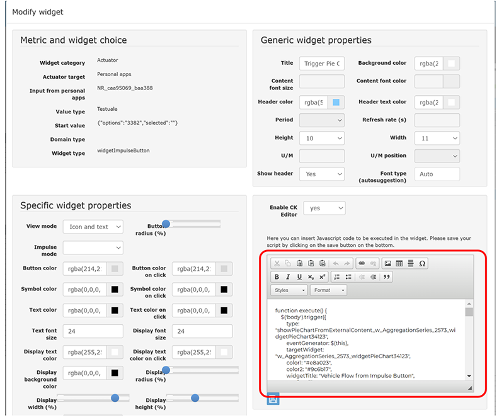Click the Title input field

[x=321, y=64]
